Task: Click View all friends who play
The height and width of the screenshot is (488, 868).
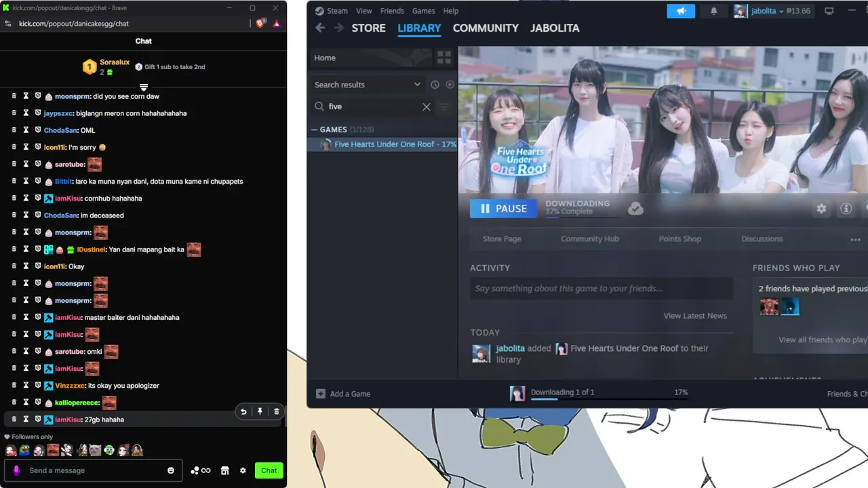Action: 823,340
